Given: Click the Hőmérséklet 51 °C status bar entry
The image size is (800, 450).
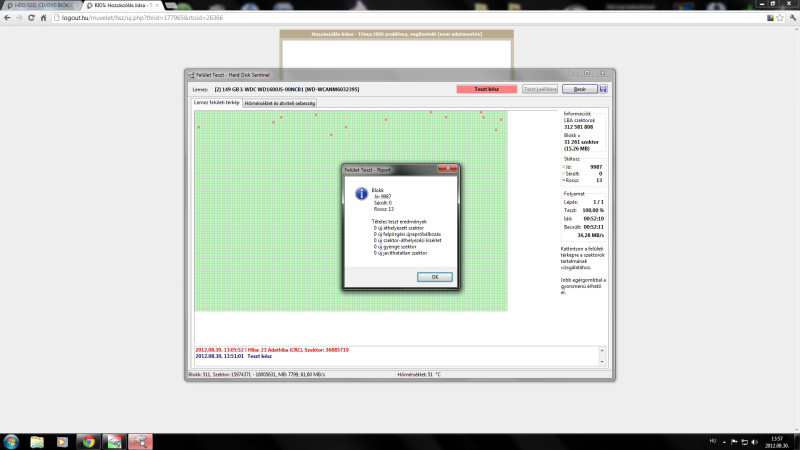Looking at the screenshot, I should [x=419, y=374].
